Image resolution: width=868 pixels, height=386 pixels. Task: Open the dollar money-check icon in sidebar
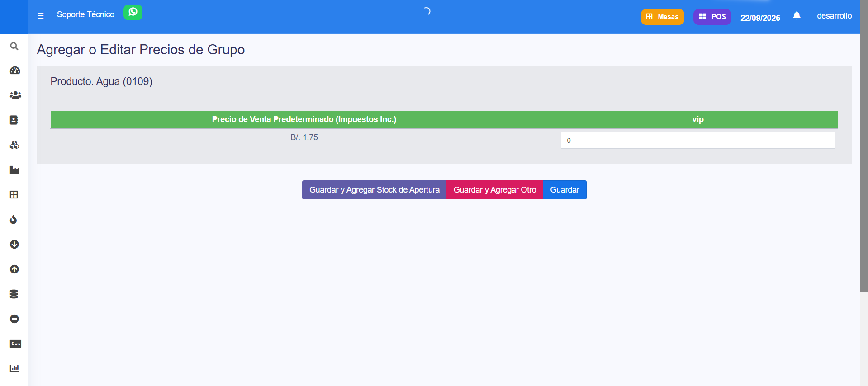click(15, 344)
